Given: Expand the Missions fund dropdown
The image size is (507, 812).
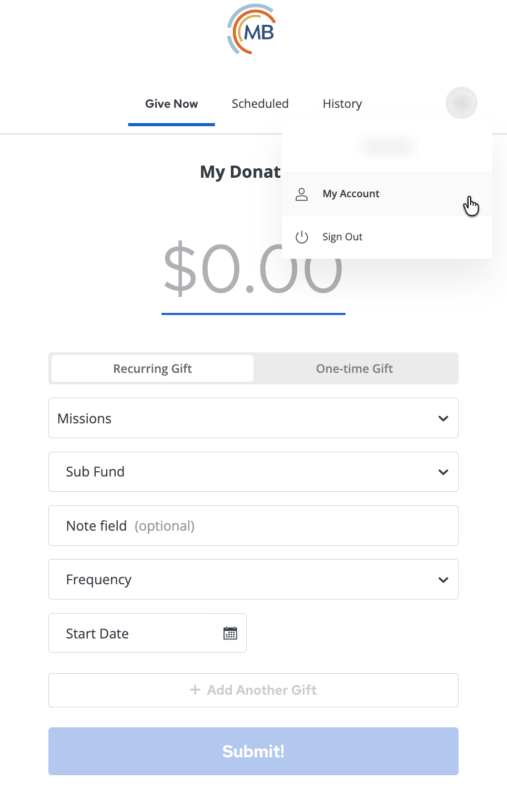Looking at the screenshot, I should coord(253,418).
